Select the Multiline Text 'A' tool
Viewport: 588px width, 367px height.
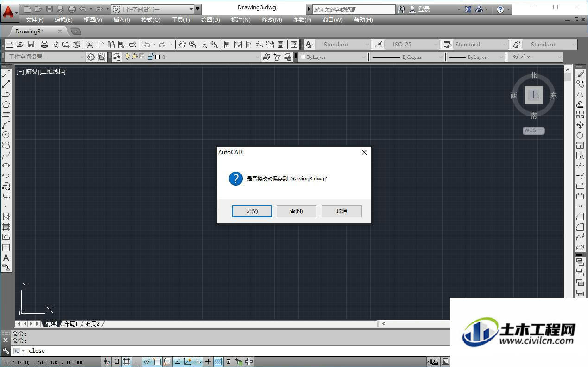(x=6, y=258)
